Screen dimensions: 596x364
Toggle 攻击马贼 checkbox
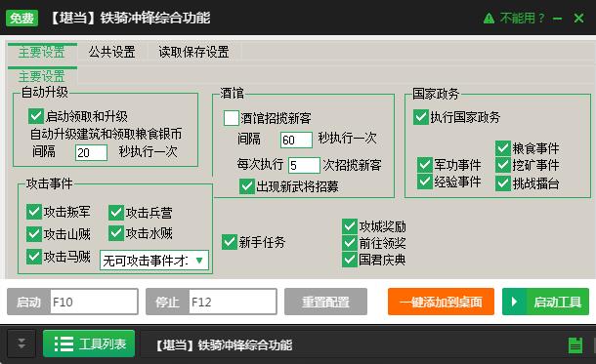[x=34, y=257]
